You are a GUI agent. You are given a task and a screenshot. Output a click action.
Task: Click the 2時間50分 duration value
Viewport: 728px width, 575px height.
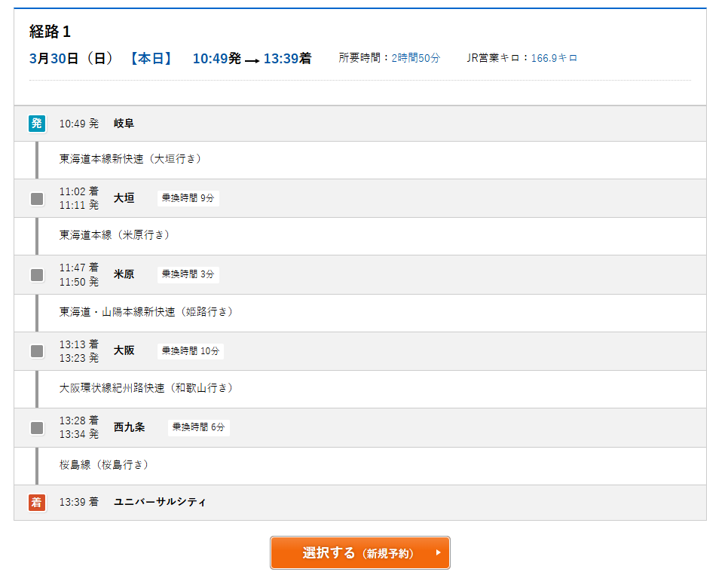(x=415, y=58)
